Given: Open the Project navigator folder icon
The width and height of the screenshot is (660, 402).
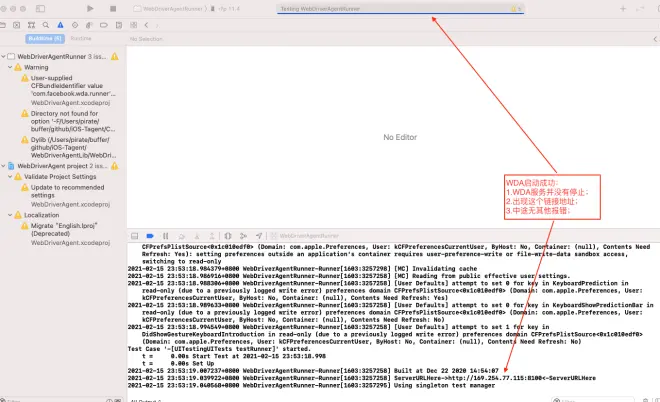Looking at the screenshot, I should (x=3, y=25).
